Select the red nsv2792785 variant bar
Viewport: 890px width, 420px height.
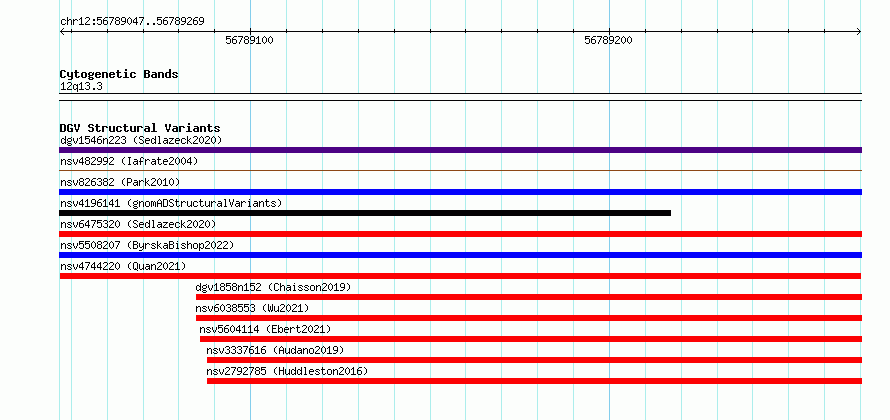click(x=534, y=381)
